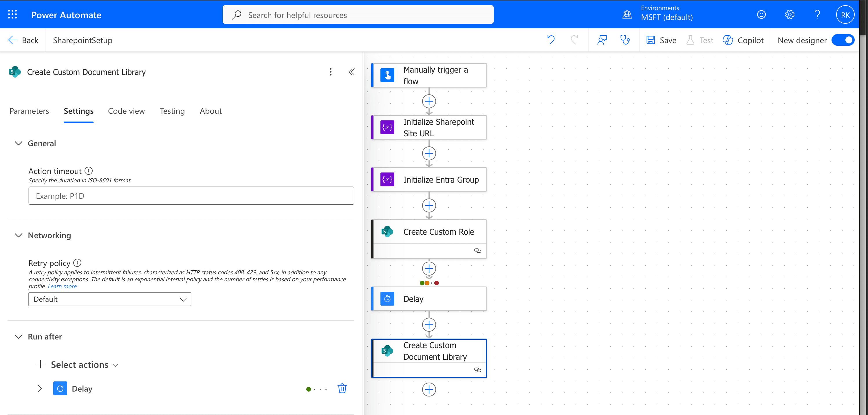The image size is (868, 415).
Task: Select the Manually trigger a flow card
Action: pyautogui.click(x=428, y=75)
